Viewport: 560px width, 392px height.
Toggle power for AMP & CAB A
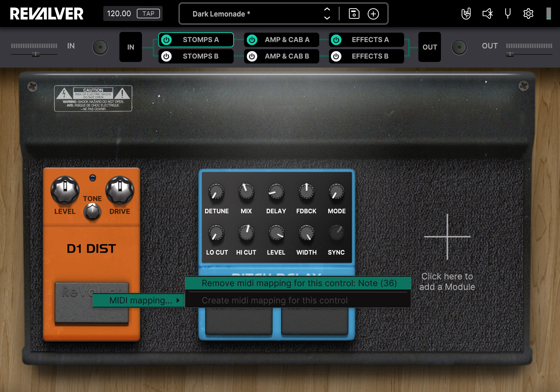252,40
